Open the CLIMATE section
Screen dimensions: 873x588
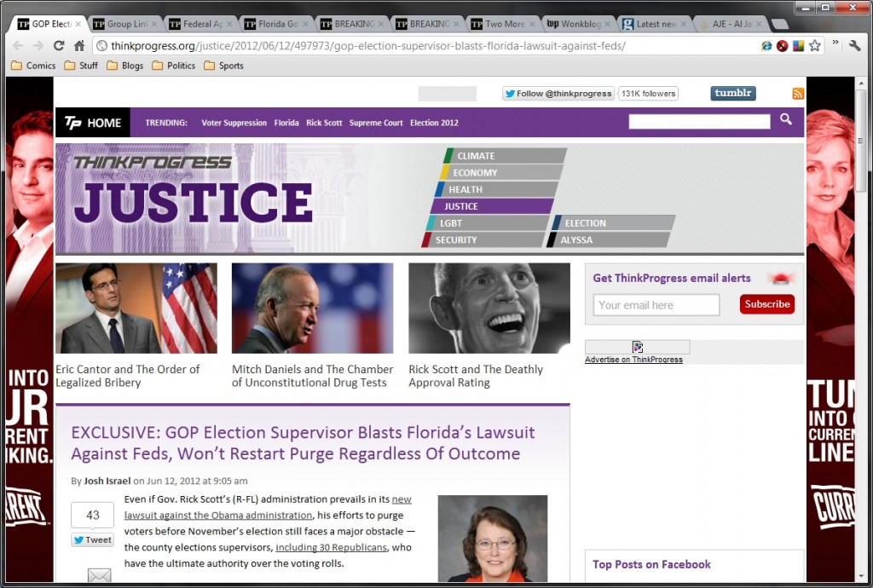[505, 156]
